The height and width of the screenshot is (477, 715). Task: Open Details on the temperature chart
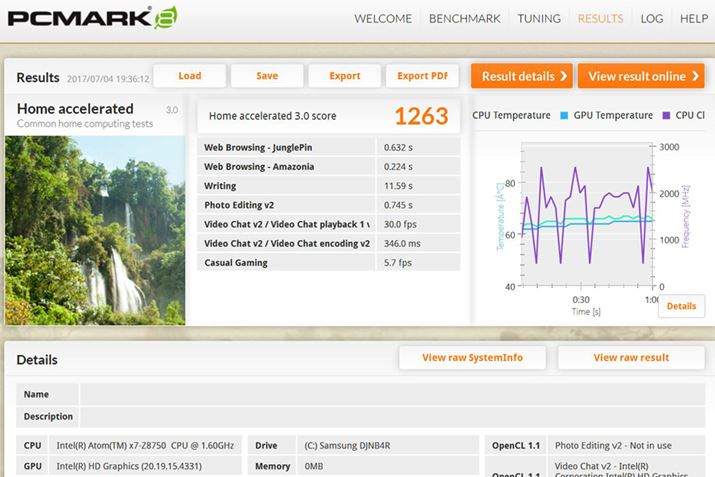[681, 306]
